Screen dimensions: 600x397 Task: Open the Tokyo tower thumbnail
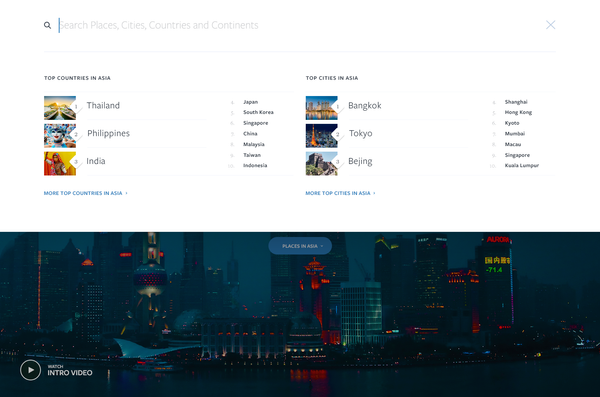(321, 136)
